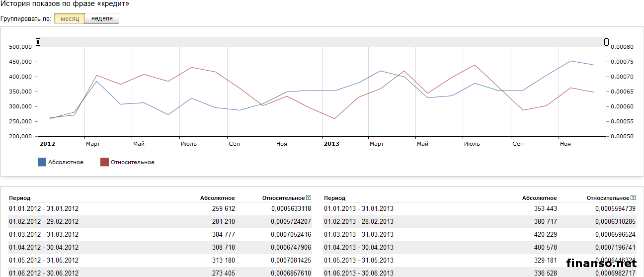Click the "Абсолютное" legend text label
644x277 pixels.
click(x=66, y=162)
